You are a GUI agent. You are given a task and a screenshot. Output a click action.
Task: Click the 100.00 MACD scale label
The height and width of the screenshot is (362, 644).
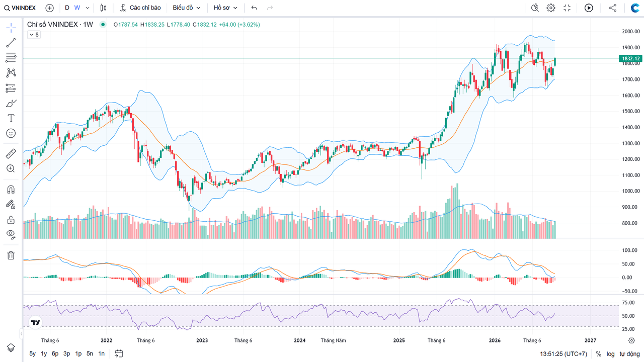click(629, 250)
